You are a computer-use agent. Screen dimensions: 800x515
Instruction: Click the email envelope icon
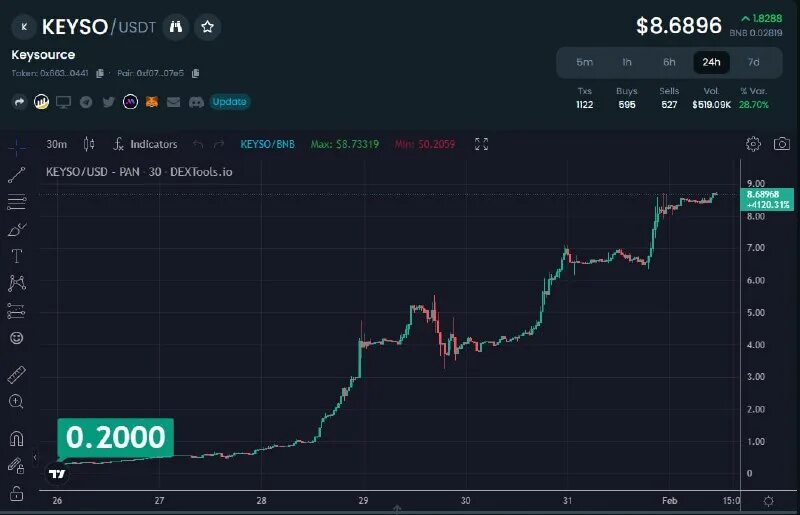(173, 102)
